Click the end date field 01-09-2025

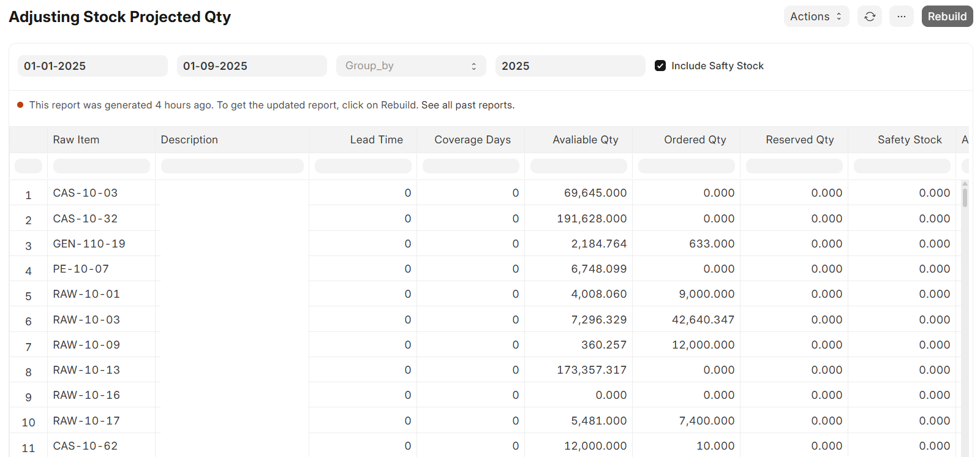pos(252,66)
